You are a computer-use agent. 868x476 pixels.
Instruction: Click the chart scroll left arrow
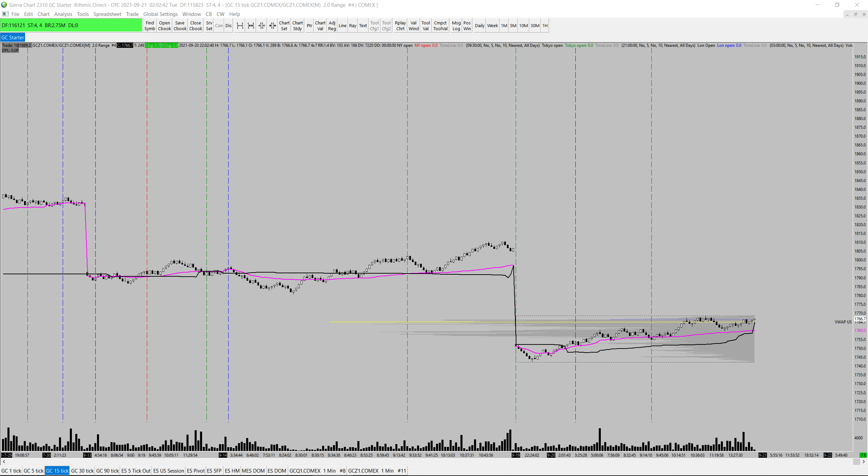(x=4, y=461)
